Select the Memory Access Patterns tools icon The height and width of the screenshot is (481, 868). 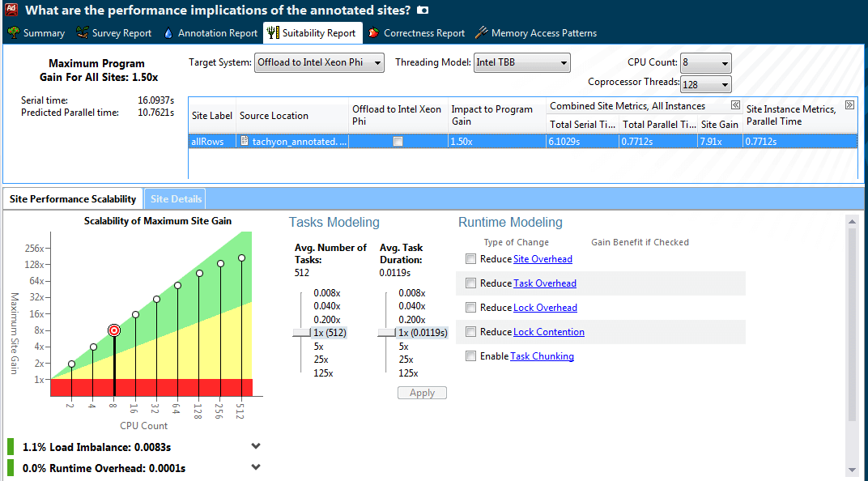pos(480,33)
